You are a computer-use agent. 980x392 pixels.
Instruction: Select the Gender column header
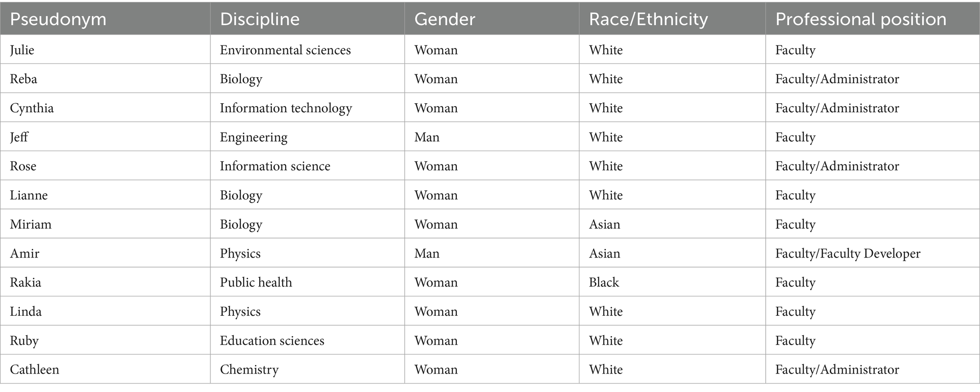(492, 19)
